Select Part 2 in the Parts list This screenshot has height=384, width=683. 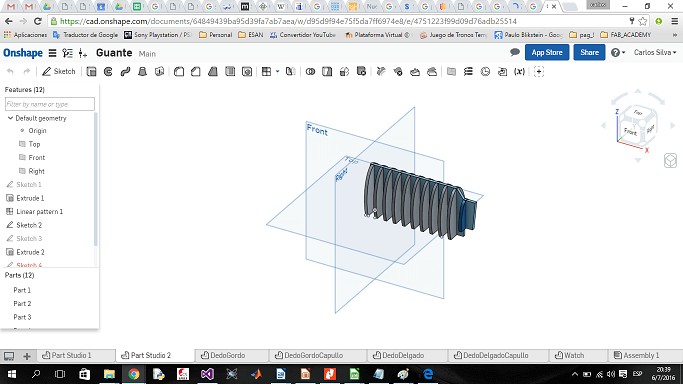coord(22,303)
